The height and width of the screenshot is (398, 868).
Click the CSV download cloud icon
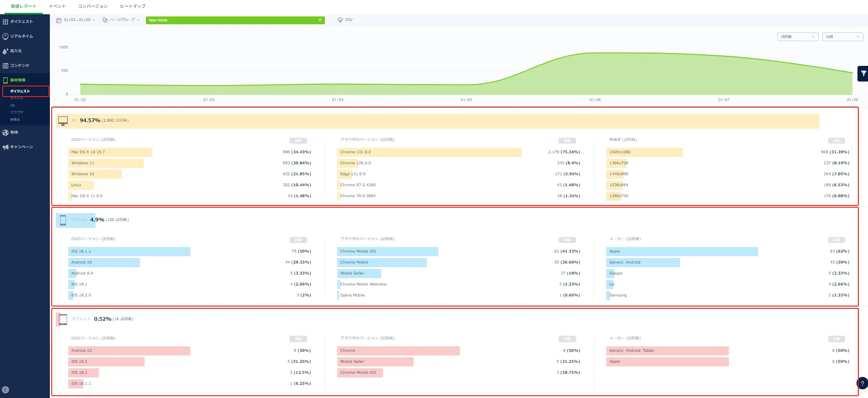[x=340, y=20]
